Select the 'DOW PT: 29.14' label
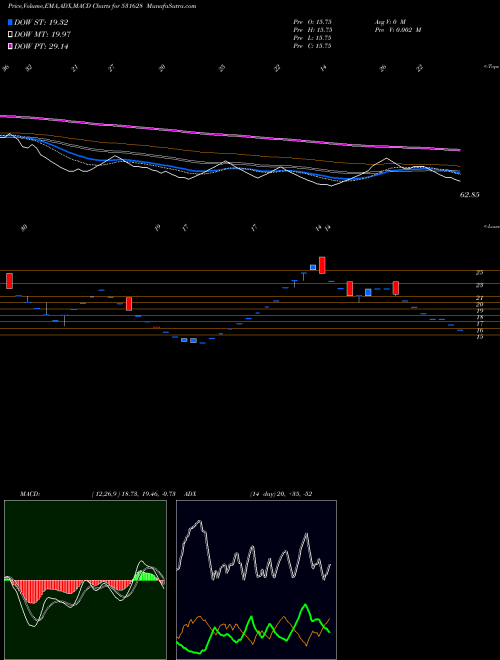500x660 pixels. [x=41, y=46]
